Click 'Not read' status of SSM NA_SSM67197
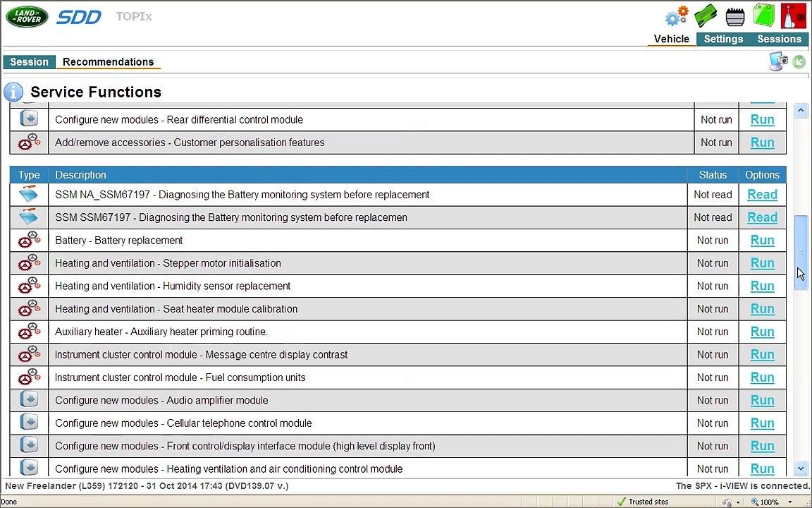The image size is (812, 508). tap(713, 195)
